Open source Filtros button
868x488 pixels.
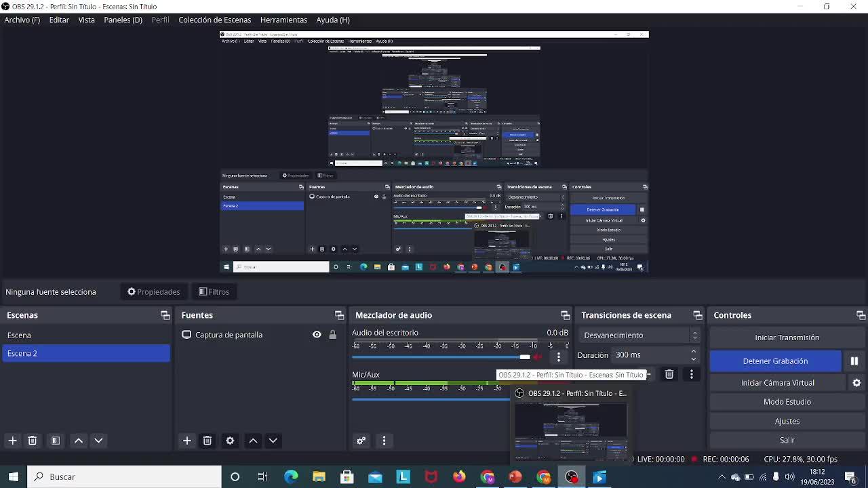coord(214,291)
